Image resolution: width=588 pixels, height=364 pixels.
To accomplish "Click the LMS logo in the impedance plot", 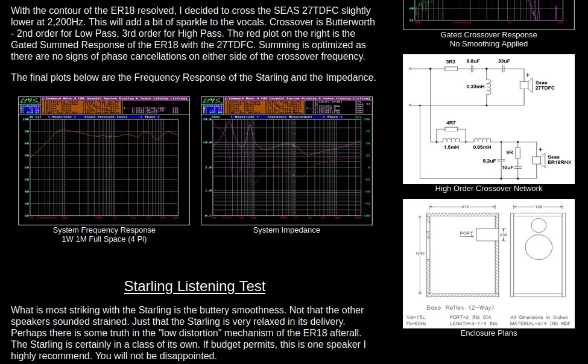I will coord(212,101).
